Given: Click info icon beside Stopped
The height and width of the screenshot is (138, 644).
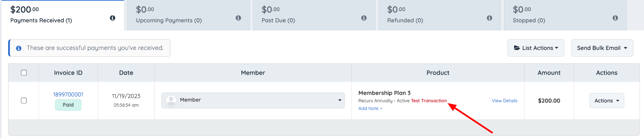Looking at the screenshot, I should (x=615, y=18).
